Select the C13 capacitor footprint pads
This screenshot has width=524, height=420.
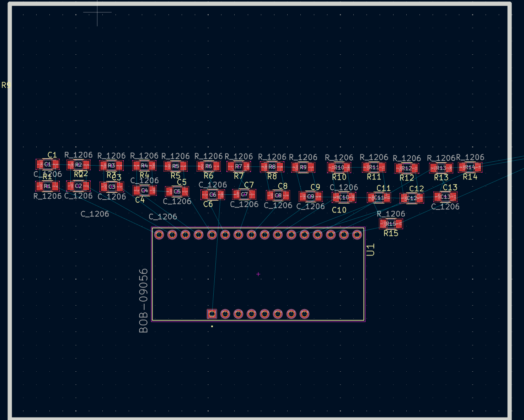[445, 196]
